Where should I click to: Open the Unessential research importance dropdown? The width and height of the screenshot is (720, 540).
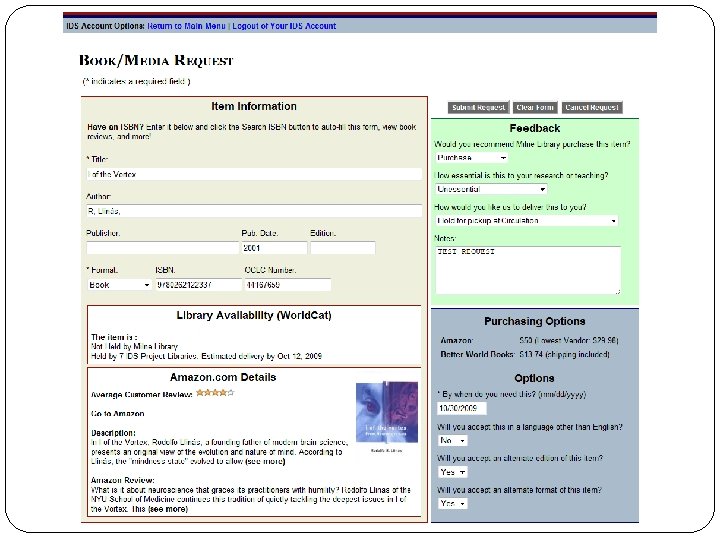pyautogui.click(x=491, y=189)
